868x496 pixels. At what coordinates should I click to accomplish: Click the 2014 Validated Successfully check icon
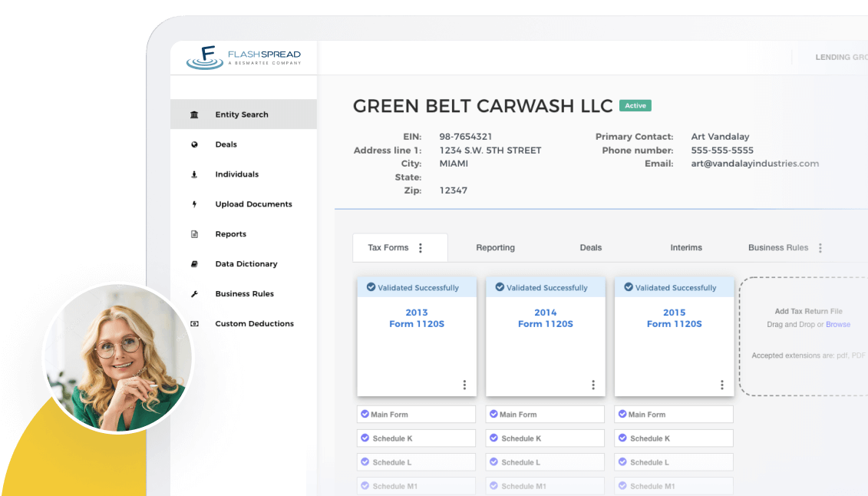click(x=500, y=287)
